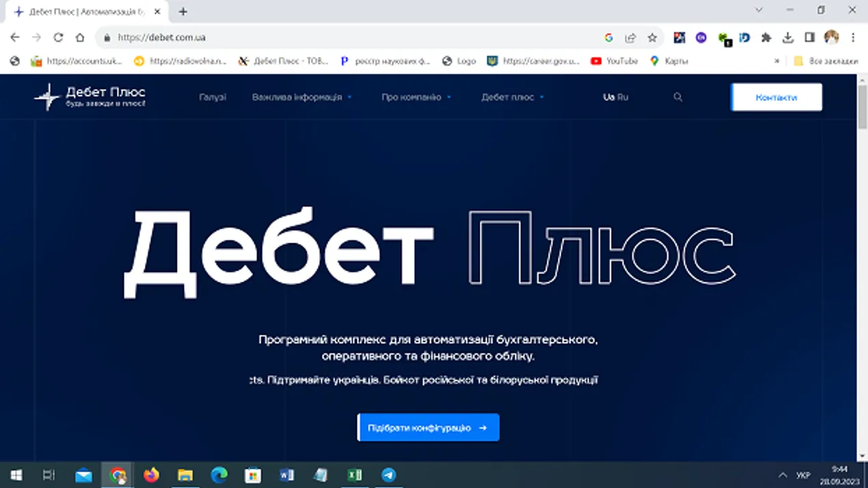Click the page vertical scrollbar thumb
Viewport: 868px width, 488px height.
(x=863, y=106)
